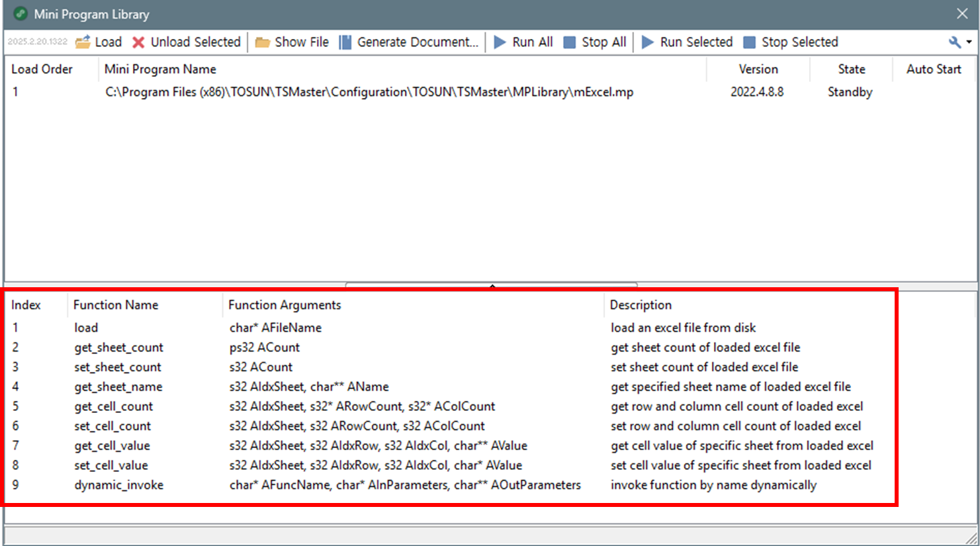
Task: Click the Auto Start column header
Action: coord(934,69)
